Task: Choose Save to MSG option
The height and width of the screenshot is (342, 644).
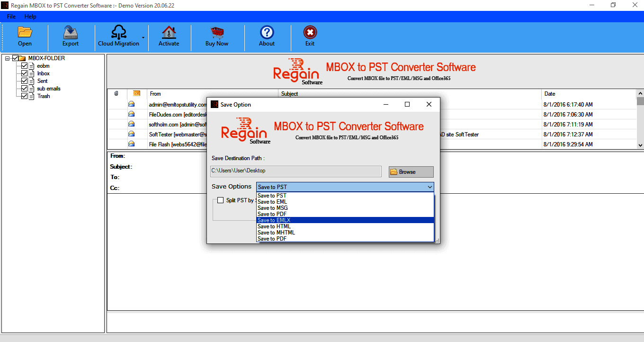Action: [345, 208]
